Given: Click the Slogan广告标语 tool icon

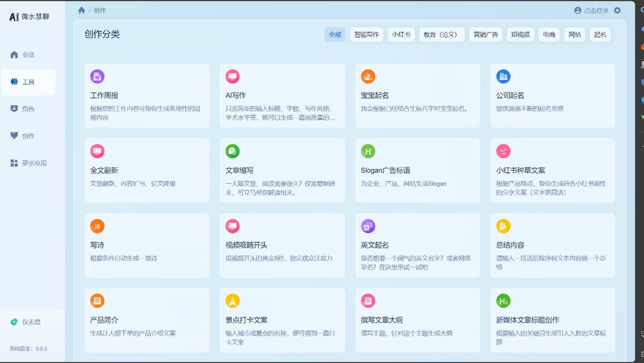Looking at the screenshot, I should pos(368,151).
